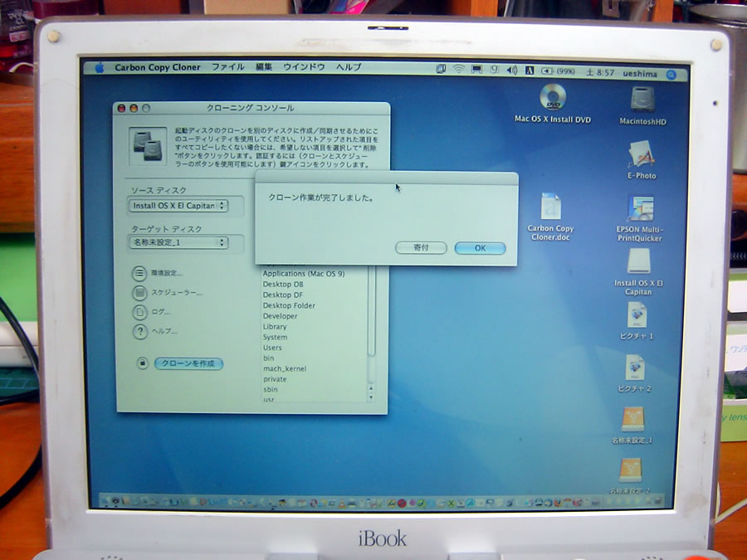
Task: Click the item list's scroll down arrow
Action: (371, 397)
